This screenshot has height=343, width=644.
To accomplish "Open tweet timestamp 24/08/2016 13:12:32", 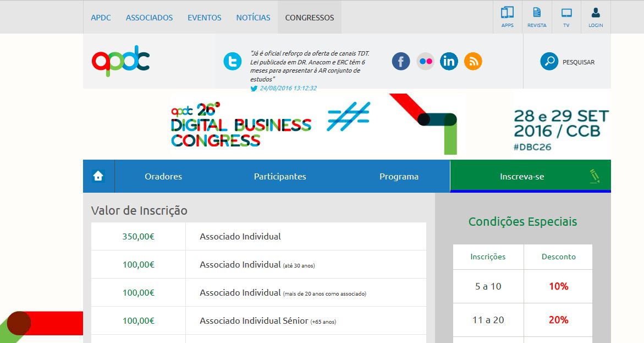I will click(x=288, y=88).
